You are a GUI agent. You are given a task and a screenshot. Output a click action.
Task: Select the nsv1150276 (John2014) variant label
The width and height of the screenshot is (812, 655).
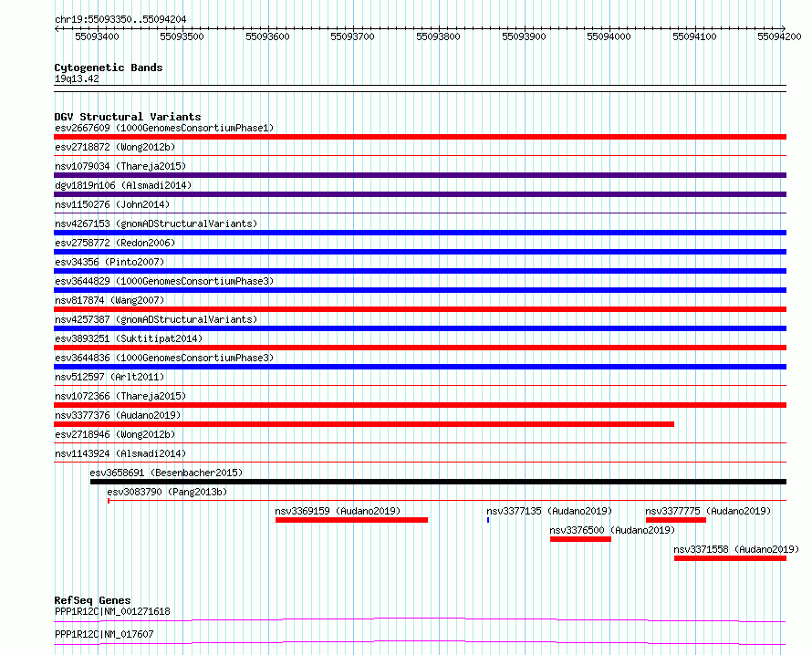112,204
